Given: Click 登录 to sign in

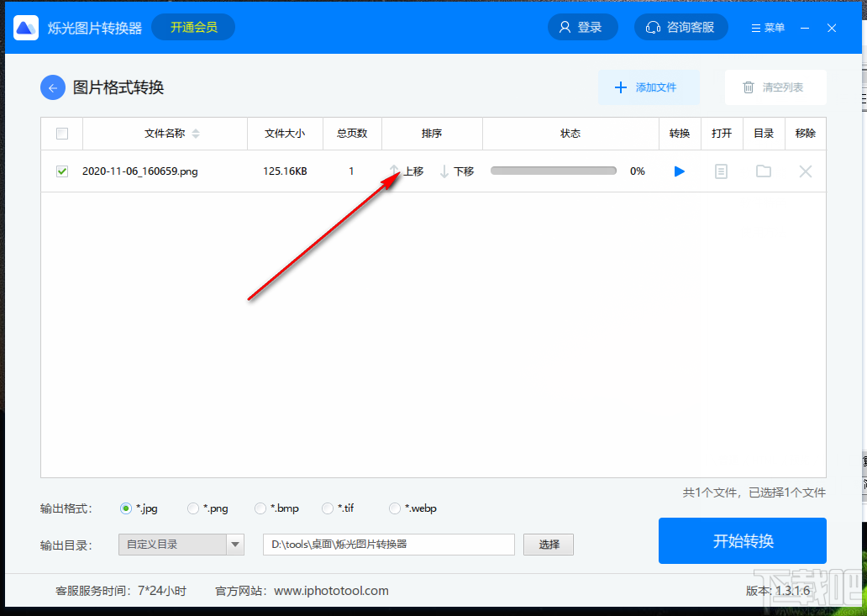Looking at the screenshot, I should pos(582,26).
